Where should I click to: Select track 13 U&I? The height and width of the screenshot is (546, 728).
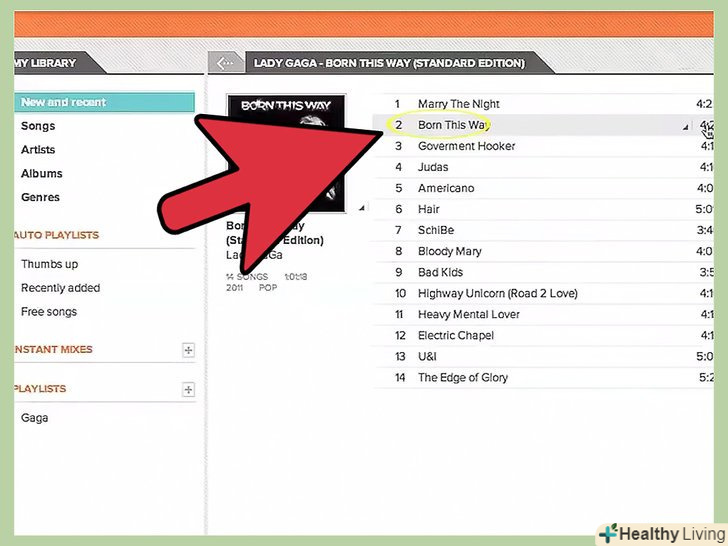pyautogui.click(x=543, y=357)
